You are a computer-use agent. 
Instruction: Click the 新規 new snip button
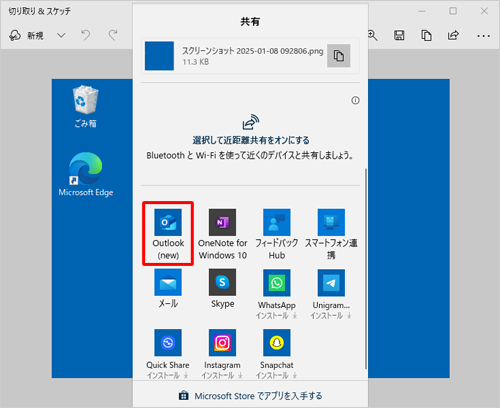[27, 35]
